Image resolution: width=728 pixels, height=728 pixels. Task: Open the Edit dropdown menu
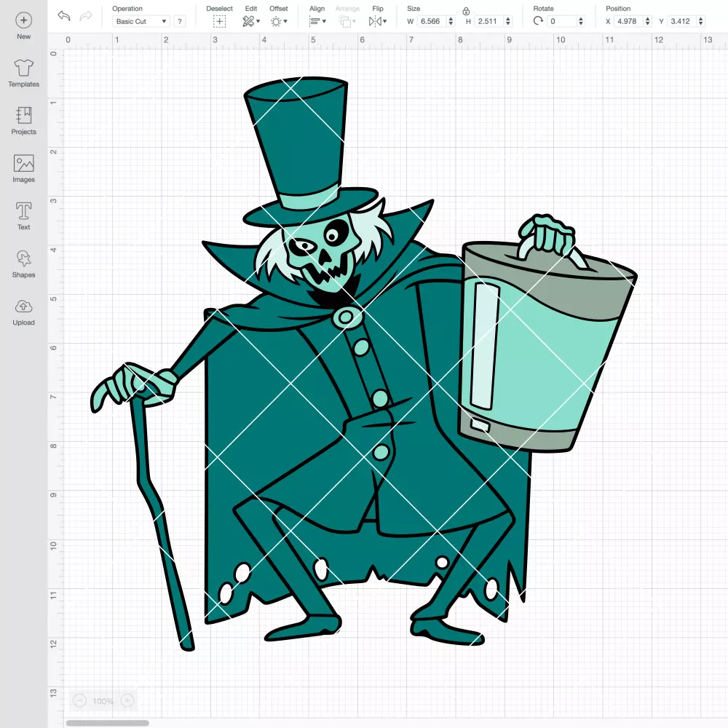pos(251,21)
